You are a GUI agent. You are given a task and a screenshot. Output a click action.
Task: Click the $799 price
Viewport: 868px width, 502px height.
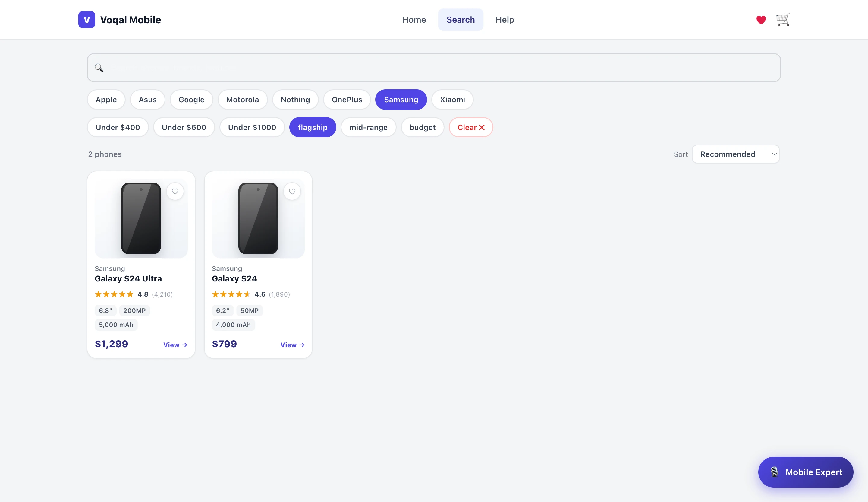(x=225, y=344)
